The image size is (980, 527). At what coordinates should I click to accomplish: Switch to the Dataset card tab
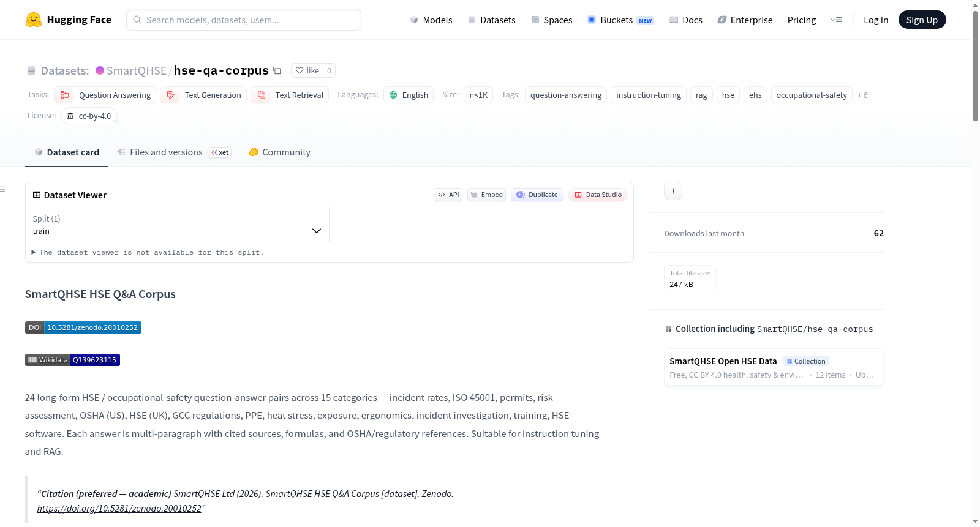tap(66, 152)
